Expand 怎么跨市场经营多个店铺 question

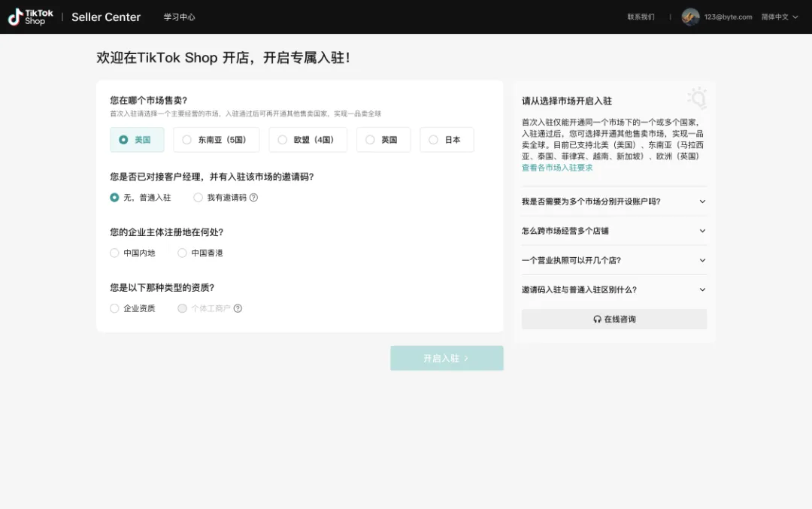614,231
